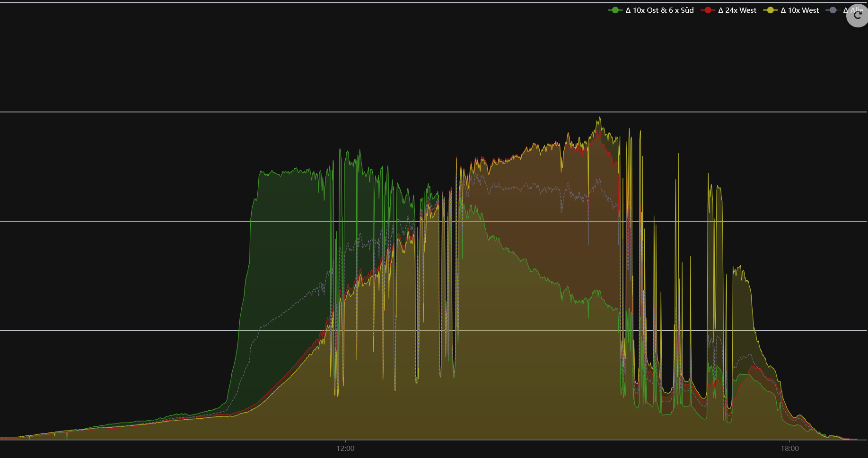
Task: Select the 18:00 time axis label
Action: (789, 449)
